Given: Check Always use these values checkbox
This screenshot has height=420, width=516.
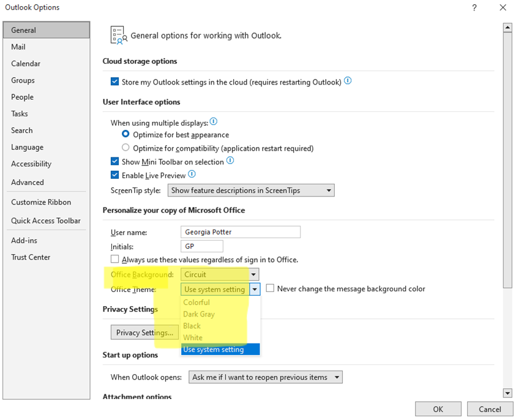Looking at the screenshot, I should point(114,259).
